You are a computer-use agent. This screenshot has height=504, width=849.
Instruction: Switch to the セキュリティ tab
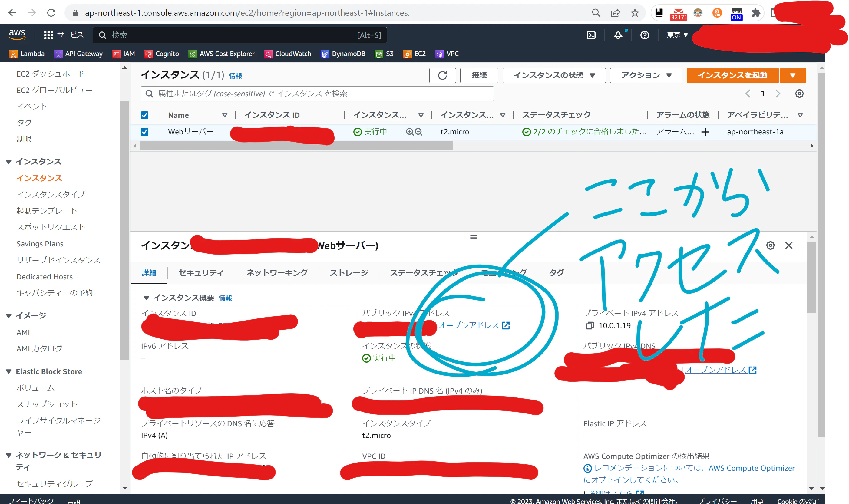[x=201, y=273]
